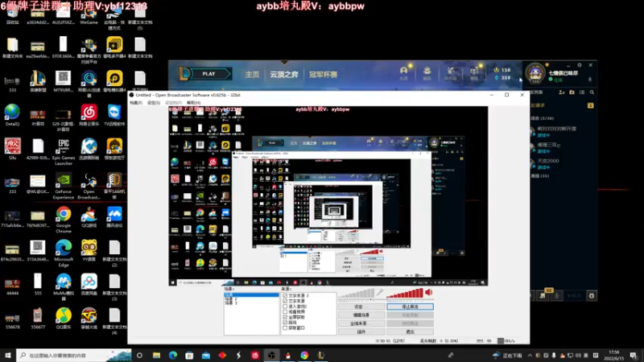
Task: Click the OBS Settings button
Action: pos(361,306)
